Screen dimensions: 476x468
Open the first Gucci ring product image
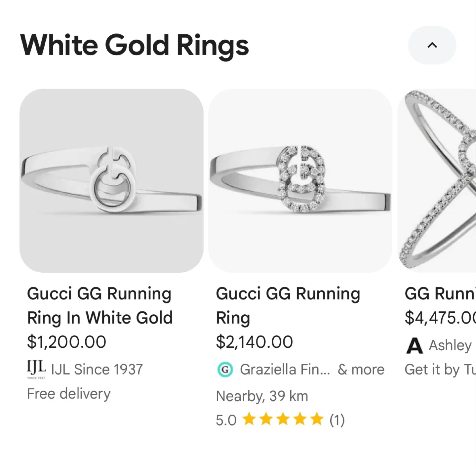click(111, 180)
